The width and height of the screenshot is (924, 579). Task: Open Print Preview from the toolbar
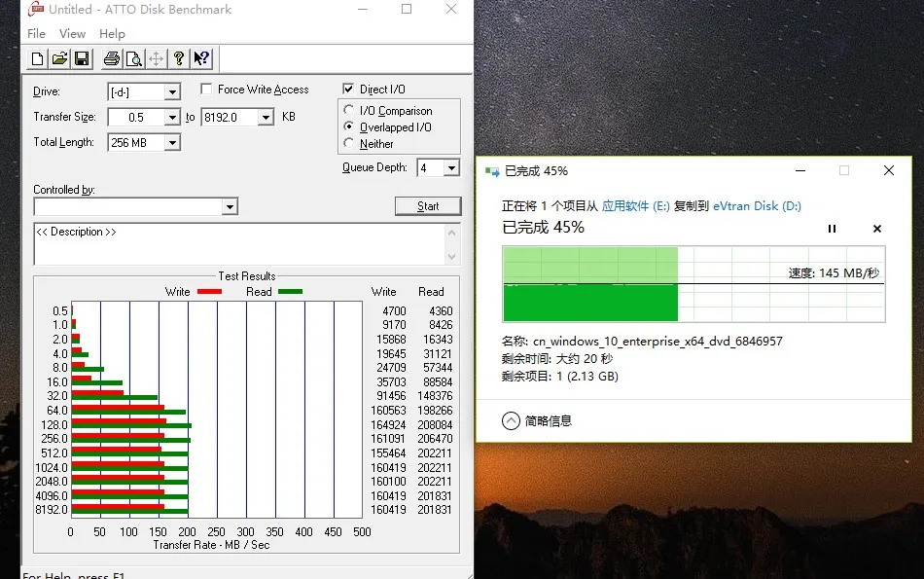pos(134,58)
